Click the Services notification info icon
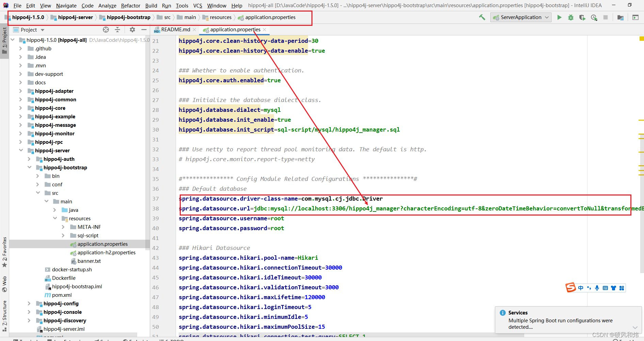 pyautogui.click(x=502, y=313)
